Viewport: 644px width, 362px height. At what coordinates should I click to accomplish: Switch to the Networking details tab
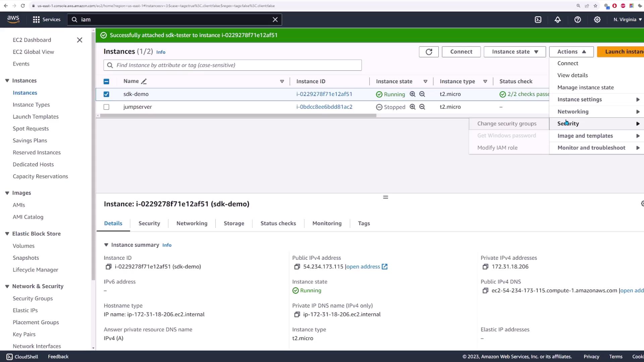pyautogui.click(x=192, y=223)
